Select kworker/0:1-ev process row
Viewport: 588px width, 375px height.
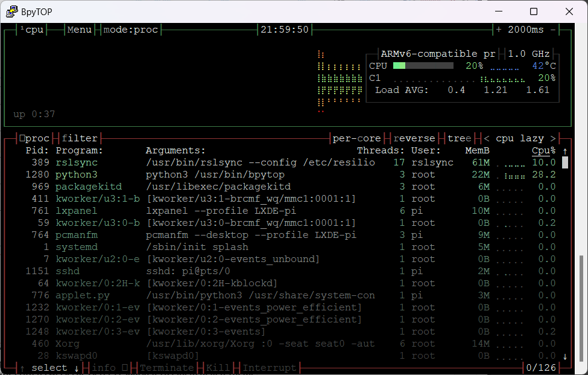coord(288,307)
